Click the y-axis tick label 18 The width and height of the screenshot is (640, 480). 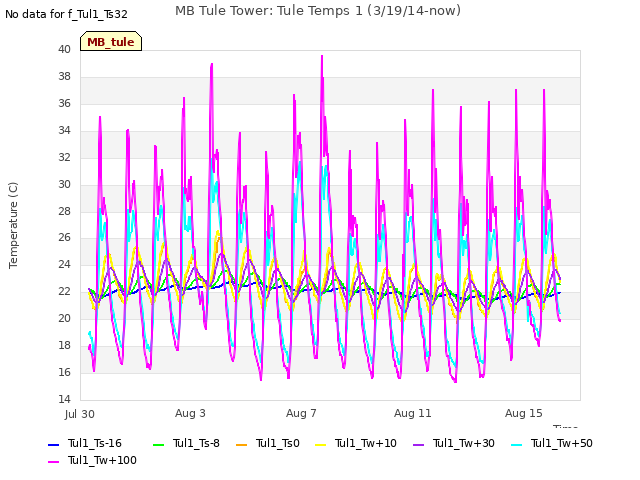[x=64, y=345]
